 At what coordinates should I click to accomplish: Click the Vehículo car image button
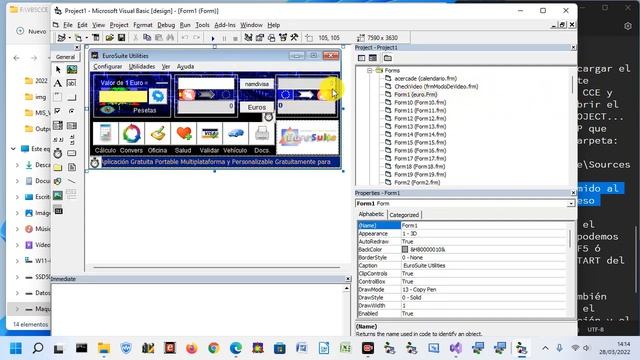pyautogui.click(x=236, y=133)
